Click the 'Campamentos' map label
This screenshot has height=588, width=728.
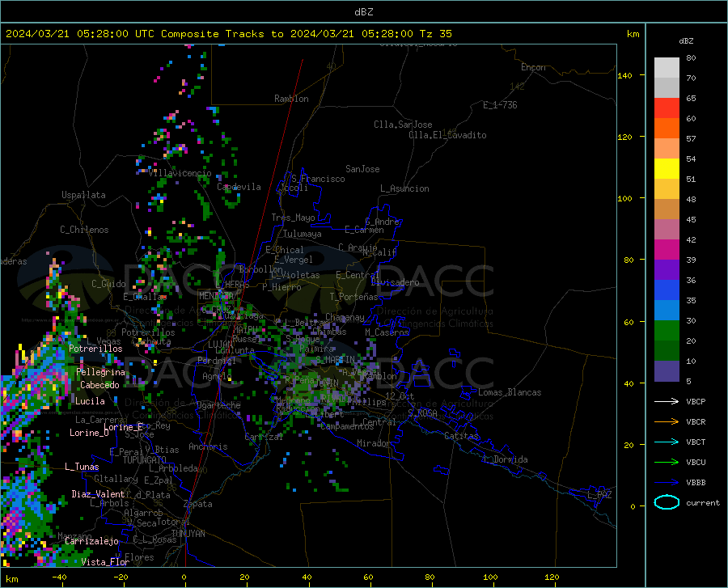pos(347,426)
